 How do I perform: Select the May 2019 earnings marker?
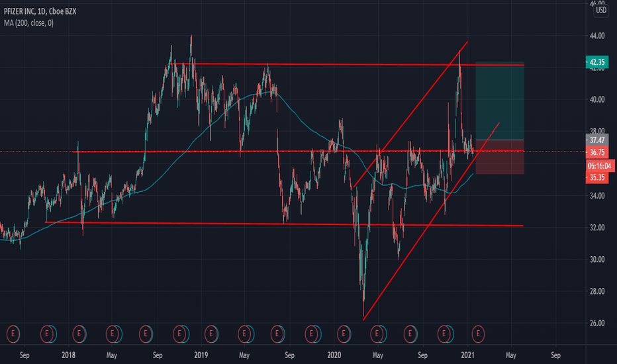(244, 334)
